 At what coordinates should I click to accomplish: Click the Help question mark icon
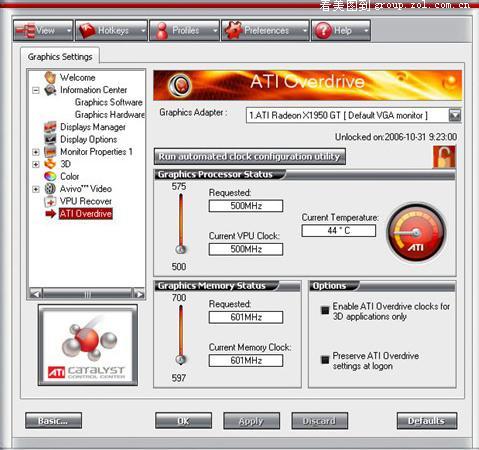323,31
